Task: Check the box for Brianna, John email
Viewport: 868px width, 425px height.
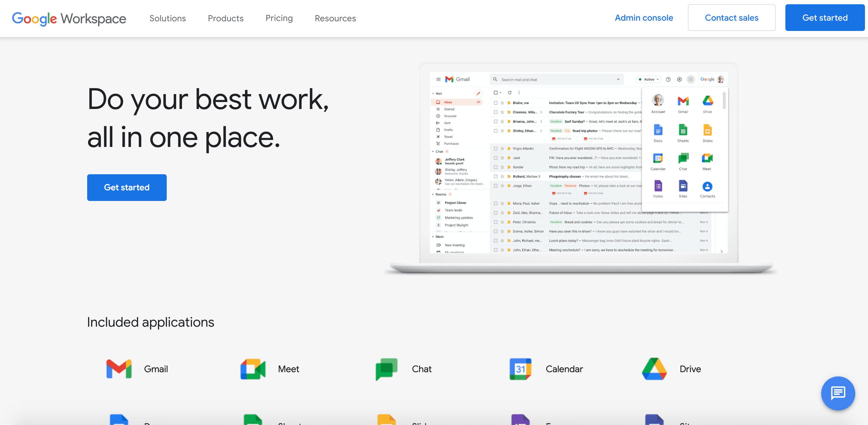Action: [496, 121]
